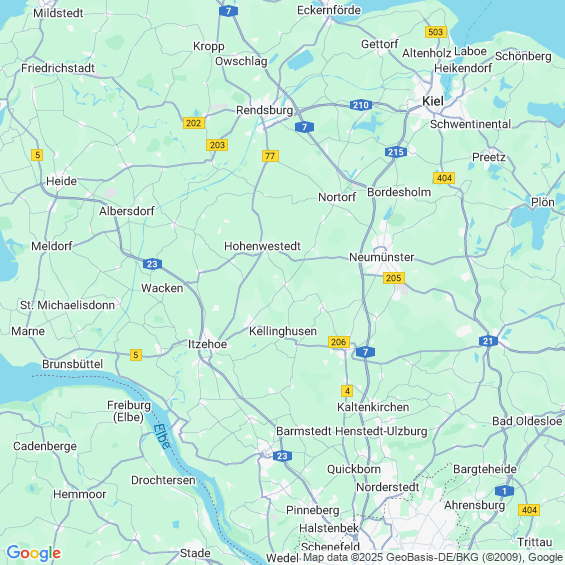
Task: Select the Neumünster city label
Action: (x=382, y=257)
